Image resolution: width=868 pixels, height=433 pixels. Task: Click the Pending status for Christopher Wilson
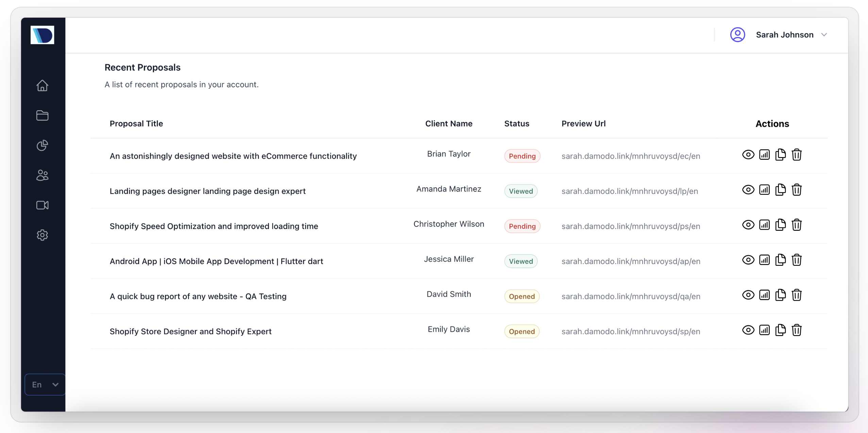point(522,226)
